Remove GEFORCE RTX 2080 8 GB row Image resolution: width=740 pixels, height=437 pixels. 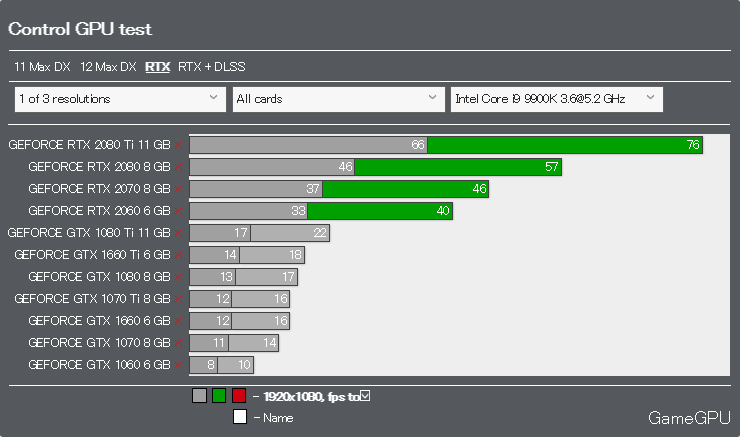(178, 167)
